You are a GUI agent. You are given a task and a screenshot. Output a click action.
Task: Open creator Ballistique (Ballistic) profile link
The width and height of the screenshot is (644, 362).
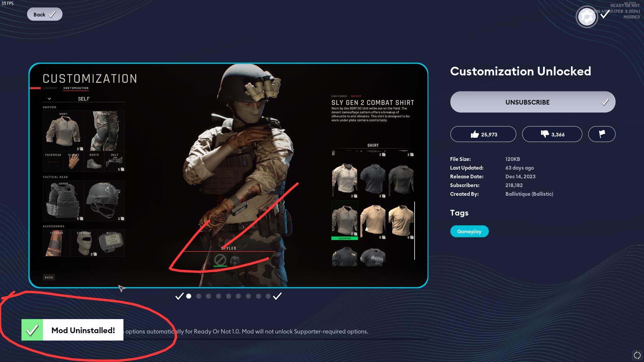pos(529,194)
